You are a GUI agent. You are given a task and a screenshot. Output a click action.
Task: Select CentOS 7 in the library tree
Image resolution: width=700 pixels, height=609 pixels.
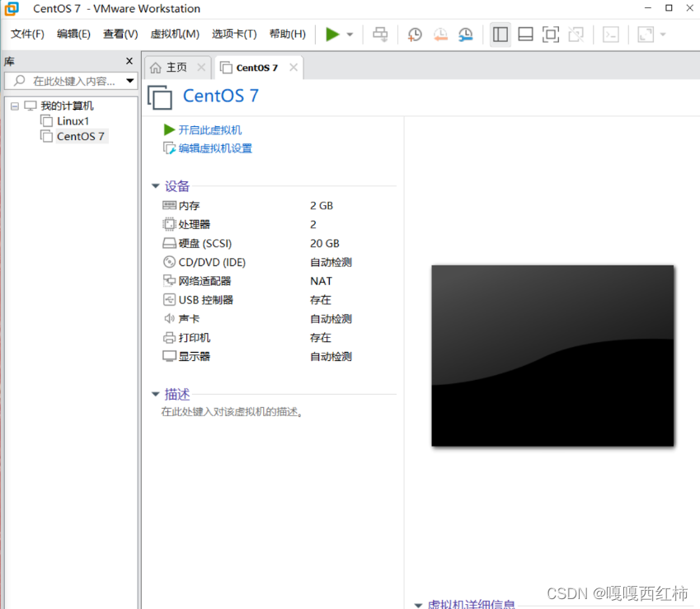[80, 136]
